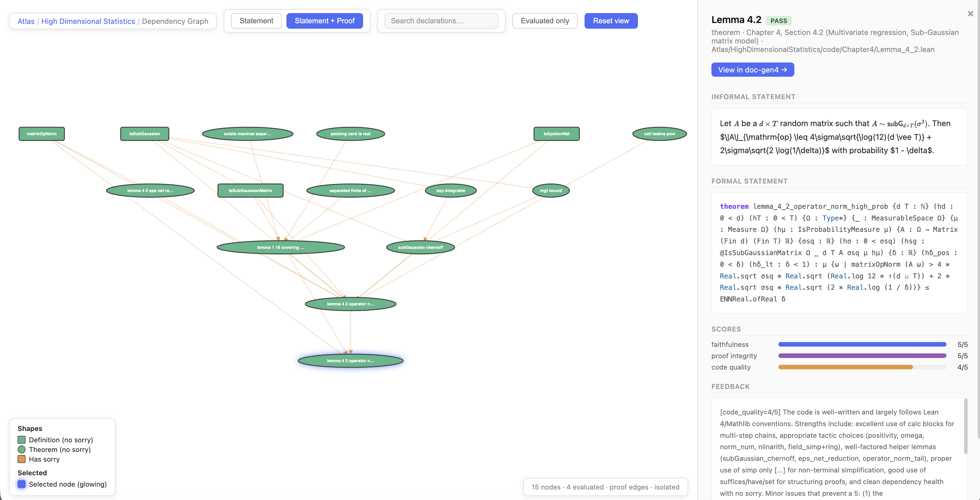Select the exp integrable theorem node
The image size is (980, 500).
451,190
